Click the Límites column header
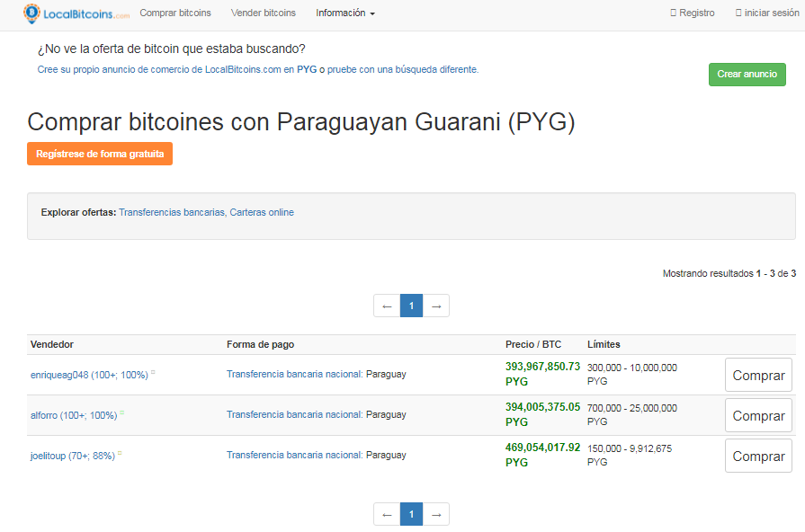The height and width of the screenshot is (532, 805). click(x=604, y=344)
